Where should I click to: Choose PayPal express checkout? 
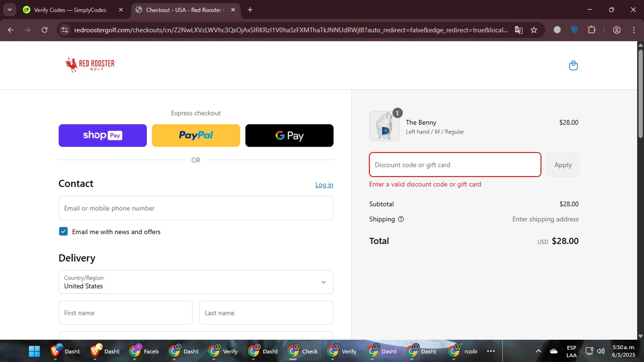(x=196, y=135)
